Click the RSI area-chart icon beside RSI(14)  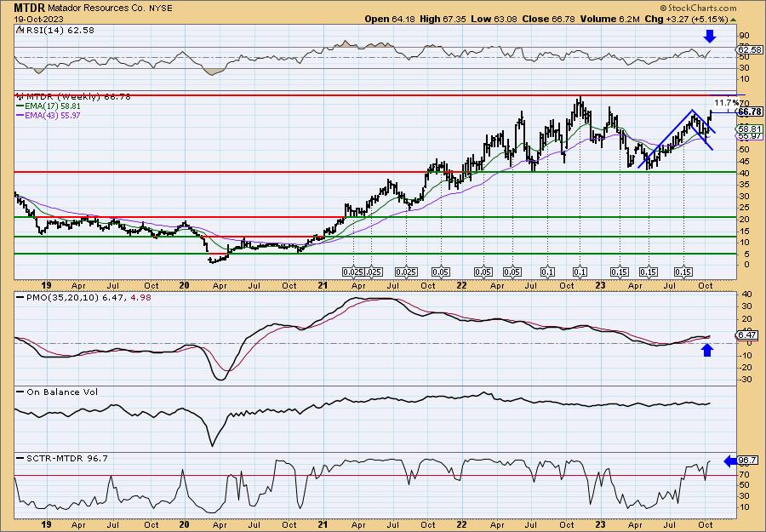click(x=20, y=31)
